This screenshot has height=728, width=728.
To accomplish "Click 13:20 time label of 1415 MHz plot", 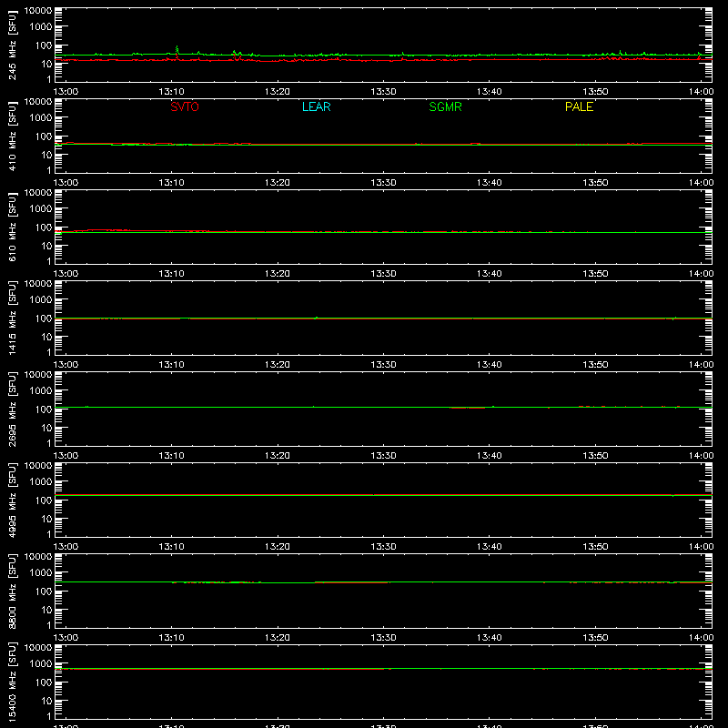I will 278,365.
